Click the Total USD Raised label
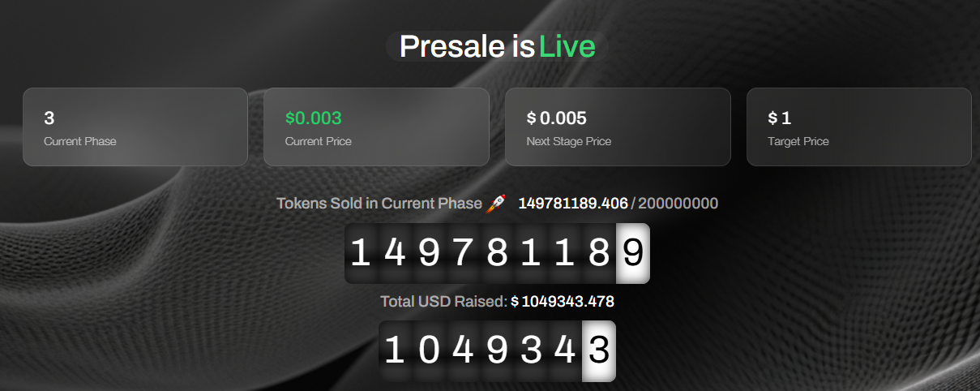980x391 pixels. [444, 302]
